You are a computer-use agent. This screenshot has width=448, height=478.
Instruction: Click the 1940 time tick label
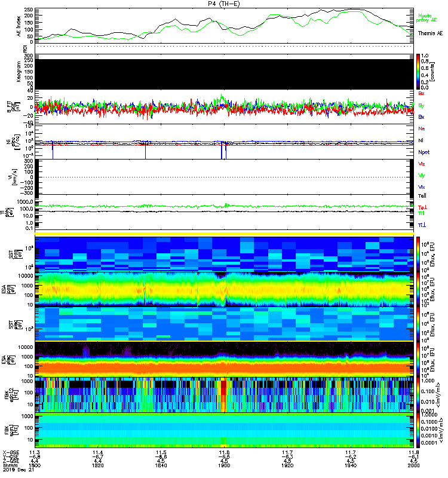coord(351,465)
